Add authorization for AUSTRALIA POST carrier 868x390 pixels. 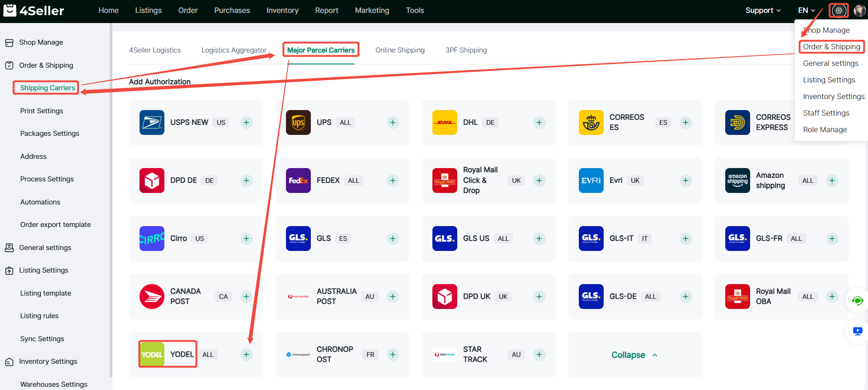(393, 297)
